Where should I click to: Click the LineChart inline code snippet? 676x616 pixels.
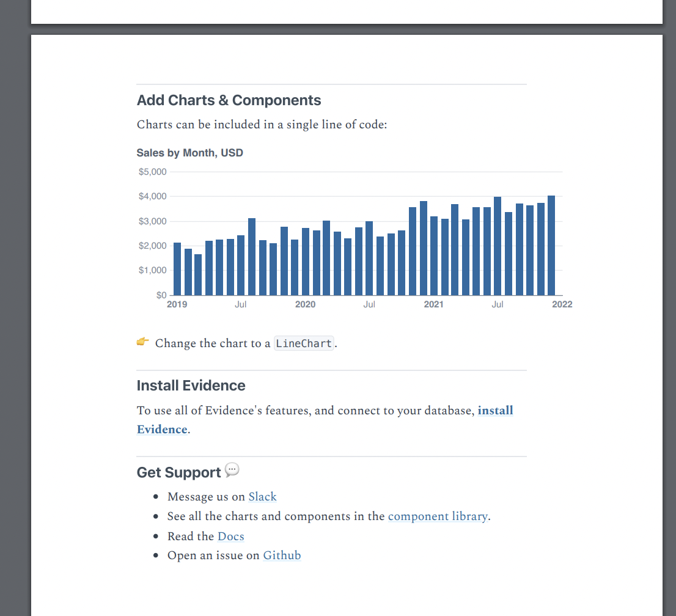tap(304, 343)
